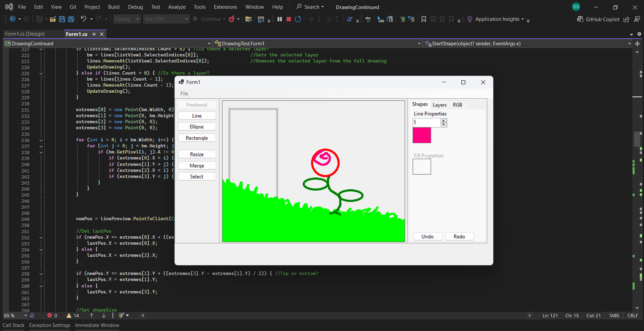Viewport: 644px width, 331px height.
Task: Click the Save All icon
Action: 71,19
